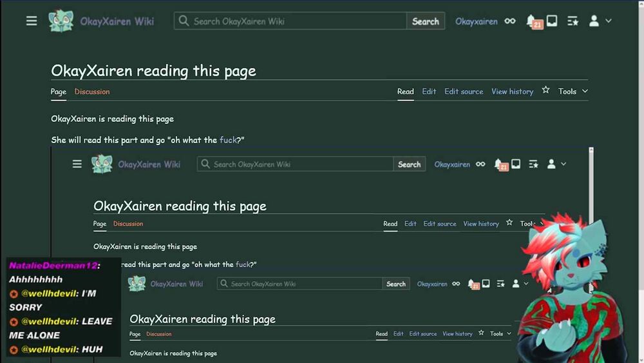Toggle the watch star in the first embedded page
The height and width of the screenshot is (363, 644).
pyautogui.click(x=509, y=222)
